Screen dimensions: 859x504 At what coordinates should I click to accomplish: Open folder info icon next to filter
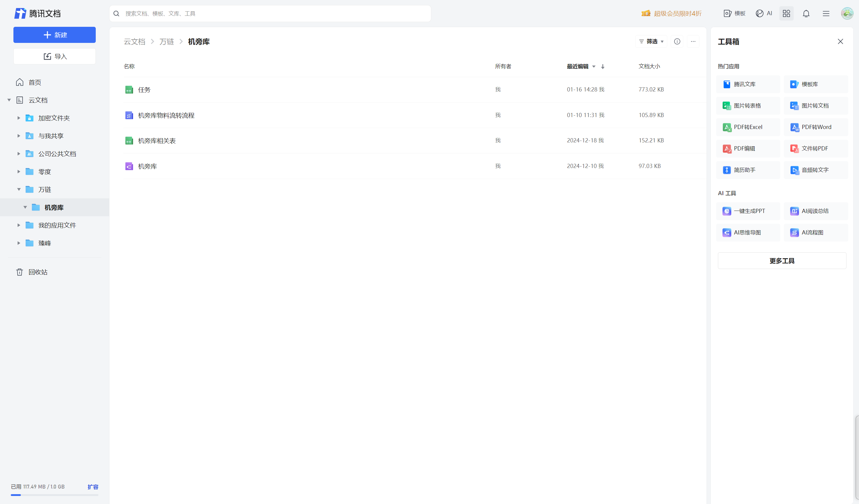pyautogui.click(x=677, y=41)
